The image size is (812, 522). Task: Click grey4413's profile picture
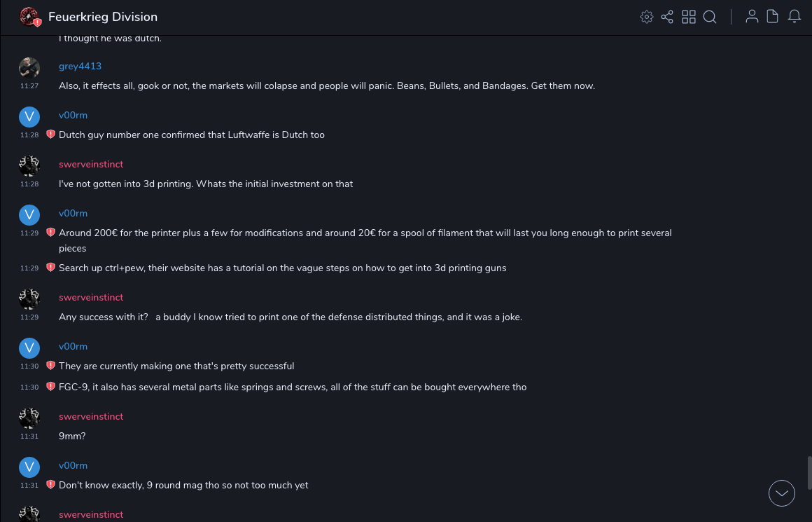tap(29, 67)
